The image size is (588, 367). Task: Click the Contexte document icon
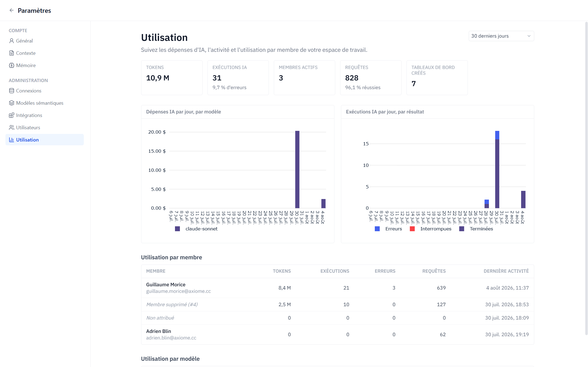tap(11, 53)
